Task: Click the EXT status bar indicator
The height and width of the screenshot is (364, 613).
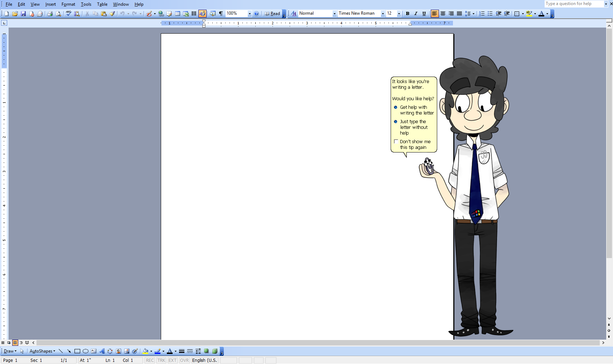Action: pyautogui.click(x=173, y=360)
